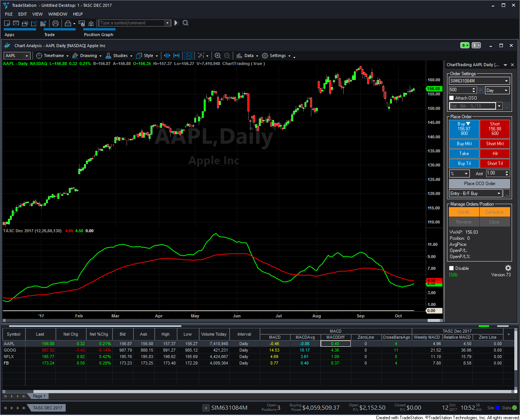520x420 pixels.
Task: Click the blue Buy Mkt button
Action: tap(464, 144)
